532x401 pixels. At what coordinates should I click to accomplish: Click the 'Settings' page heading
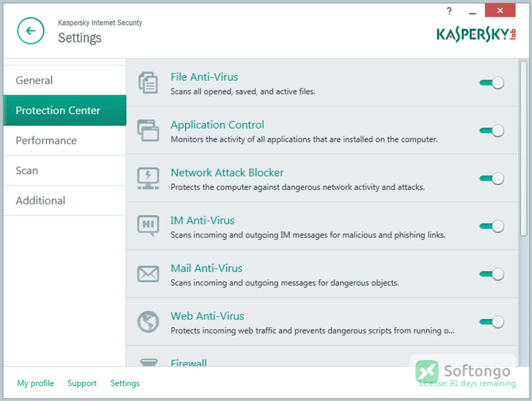[80, 38]
